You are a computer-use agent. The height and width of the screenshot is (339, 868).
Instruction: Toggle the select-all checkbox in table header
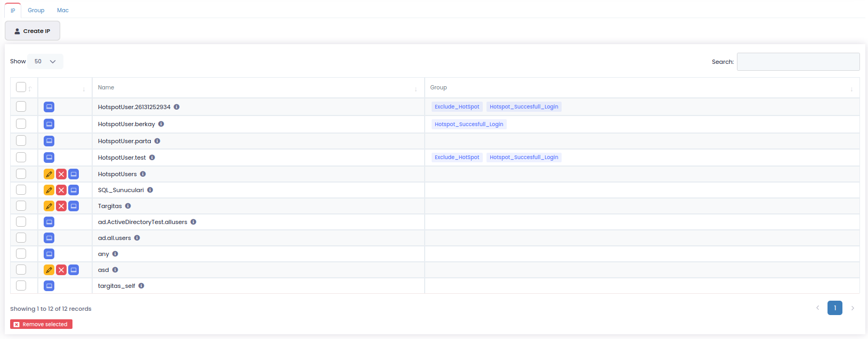pos(21,87)
